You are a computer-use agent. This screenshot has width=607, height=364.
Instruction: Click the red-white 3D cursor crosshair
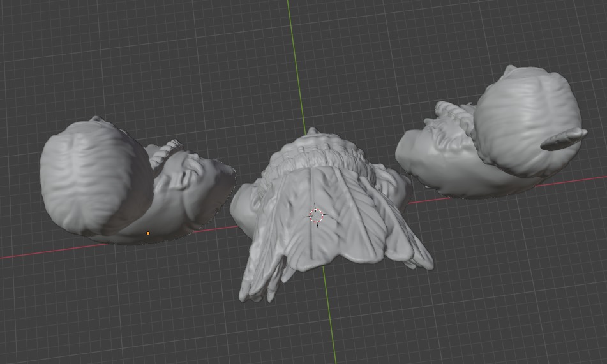click(317, 215)
